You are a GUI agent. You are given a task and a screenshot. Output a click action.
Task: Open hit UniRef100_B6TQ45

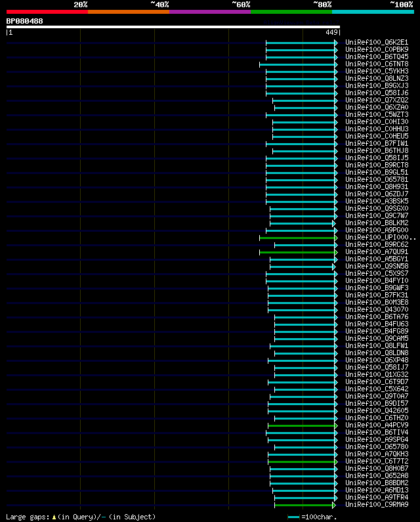(x=377, y=57)
